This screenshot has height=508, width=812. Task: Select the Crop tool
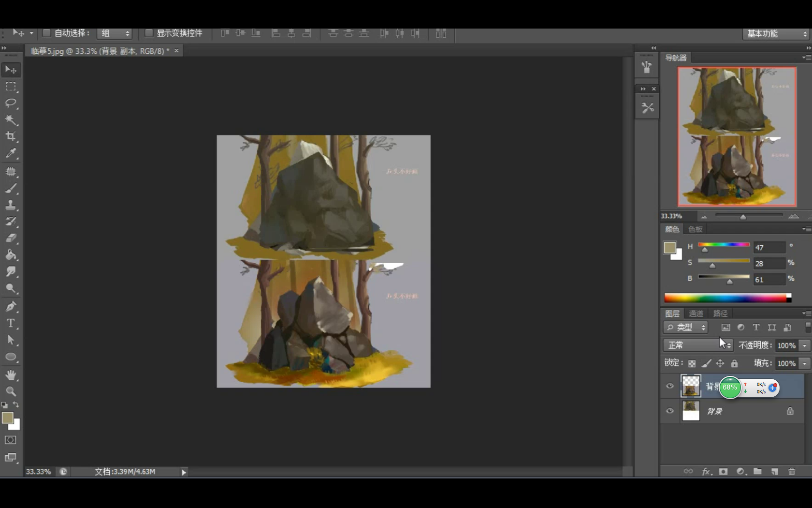[11, 136]
